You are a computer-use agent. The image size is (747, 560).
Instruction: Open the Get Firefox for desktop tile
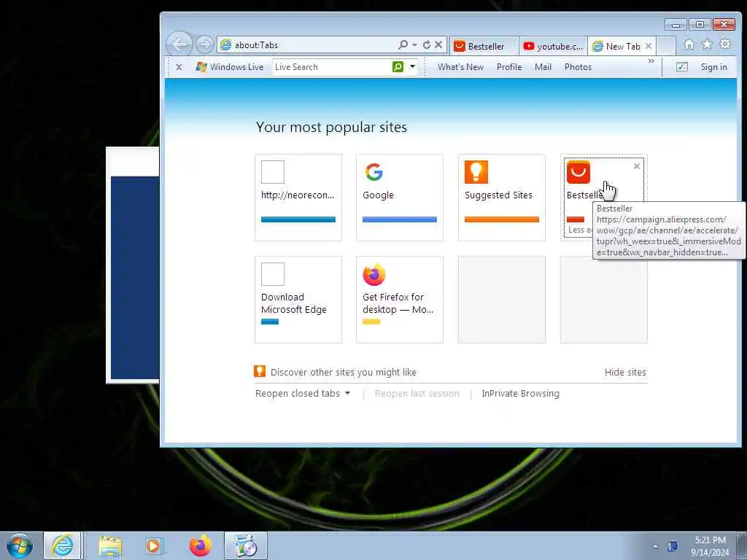coord(400,300)
